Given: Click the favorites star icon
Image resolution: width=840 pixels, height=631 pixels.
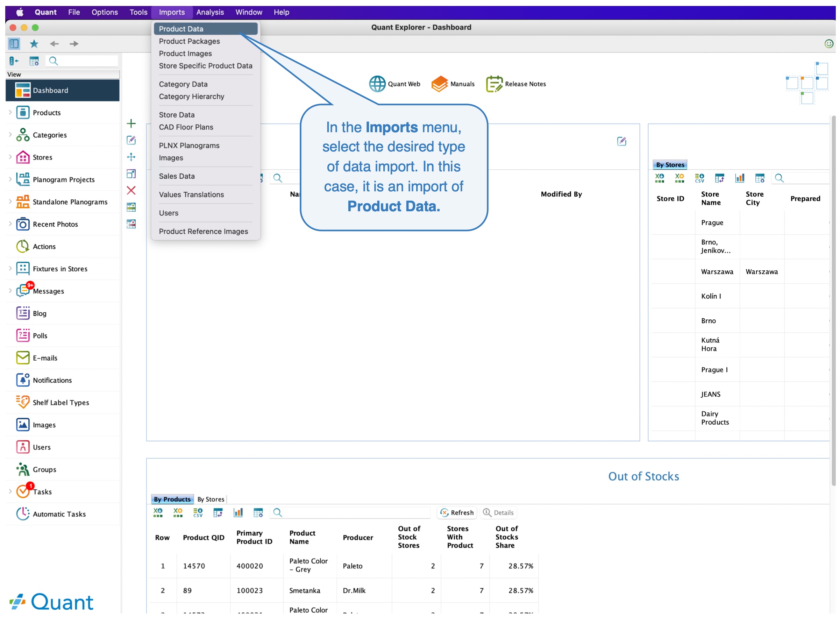Looking at the screenshot, I should coord(34,44).
